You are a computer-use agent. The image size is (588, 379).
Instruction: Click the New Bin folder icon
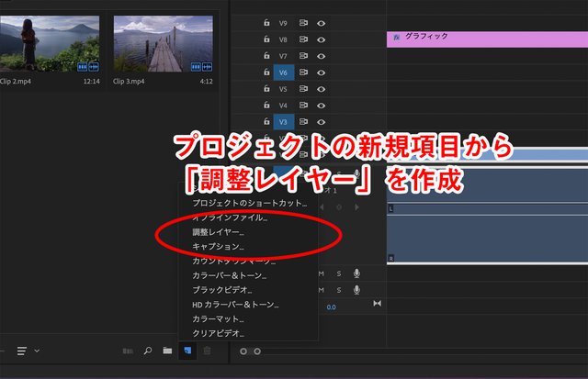point(167,351)
